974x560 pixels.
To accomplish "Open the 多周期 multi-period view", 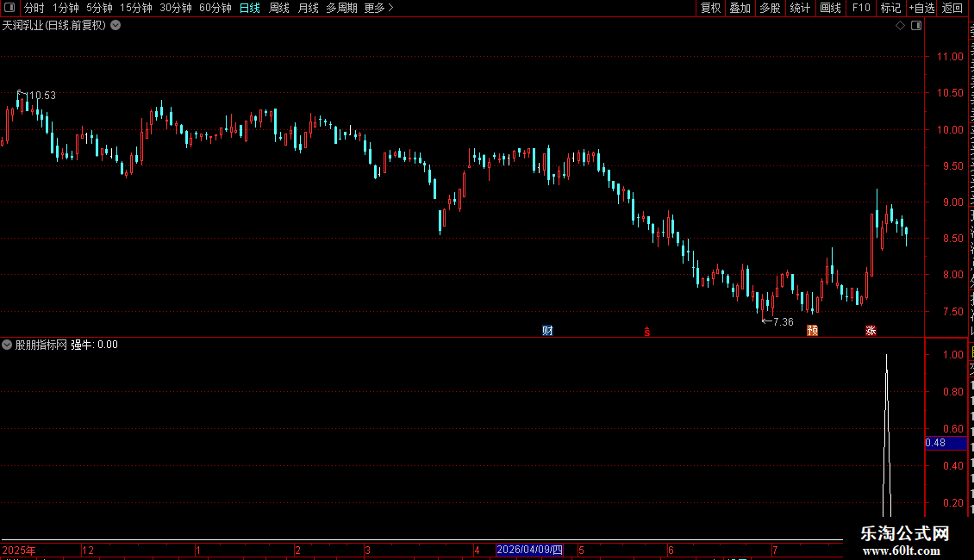I will pyautogui.click(x=341, y=8).
